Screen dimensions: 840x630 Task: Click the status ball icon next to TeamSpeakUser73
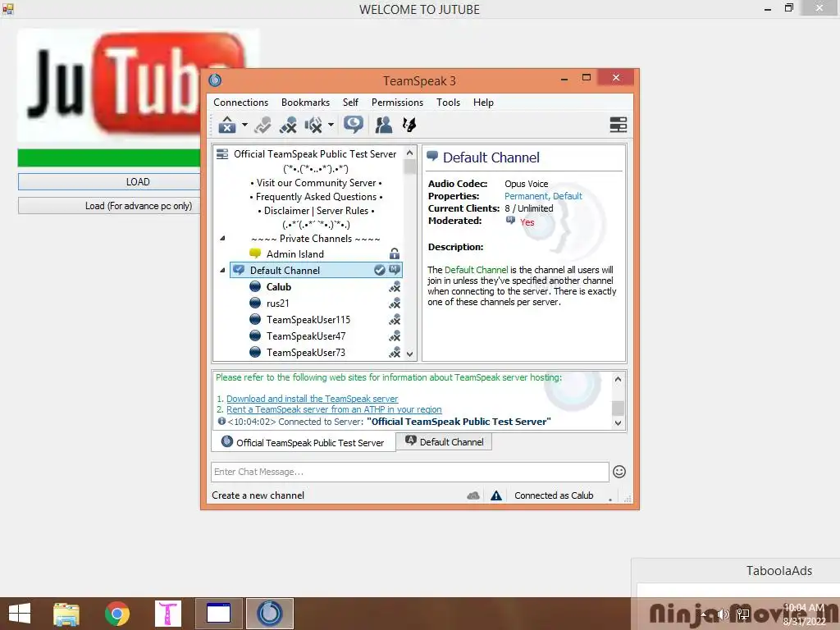[x=256, y=353]
